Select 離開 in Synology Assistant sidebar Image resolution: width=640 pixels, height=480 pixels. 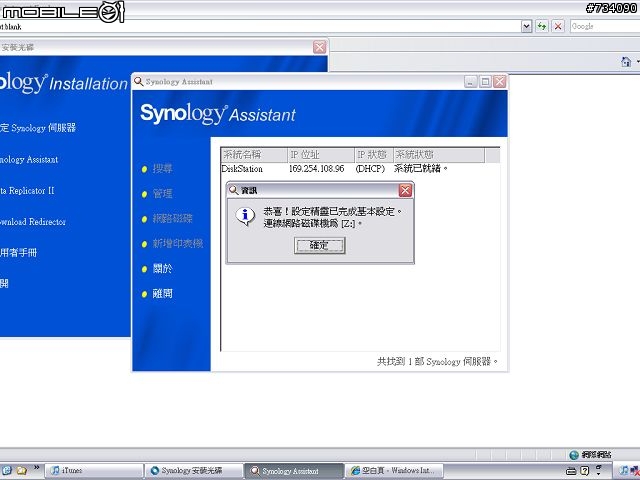pyautogui.click(x=162, y=293)
